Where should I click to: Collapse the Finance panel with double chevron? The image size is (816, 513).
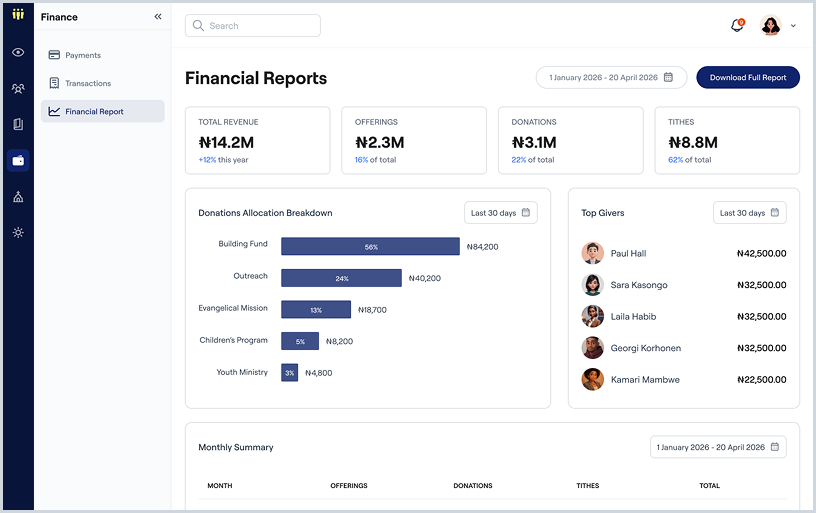[158, 17]
